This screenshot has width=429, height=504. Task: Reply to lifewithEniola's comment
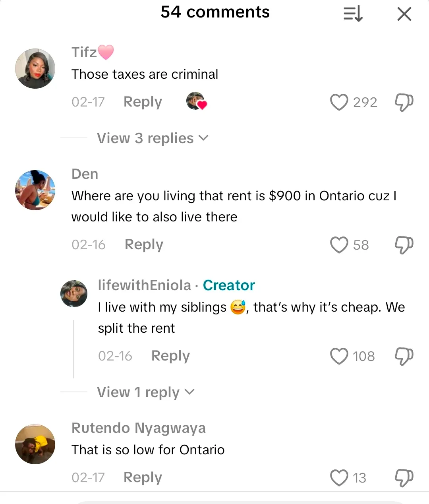(x=170, y=356)
